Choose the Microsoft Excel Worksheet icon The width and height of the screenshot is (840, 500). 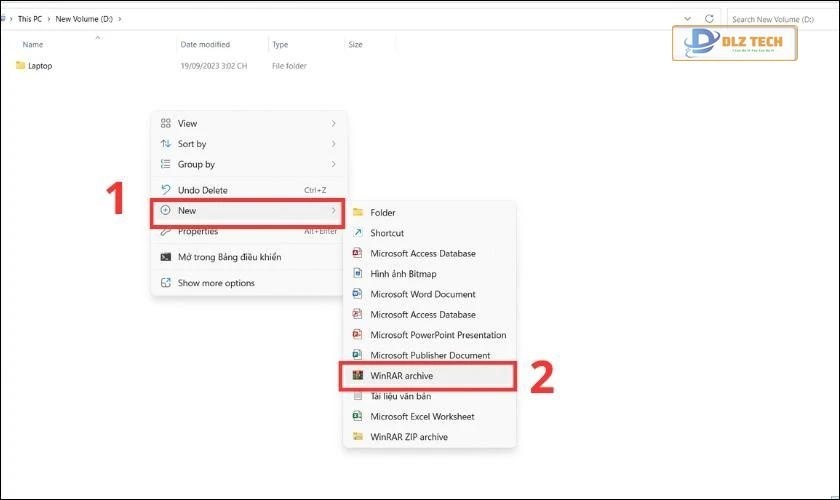coord(357,416)
